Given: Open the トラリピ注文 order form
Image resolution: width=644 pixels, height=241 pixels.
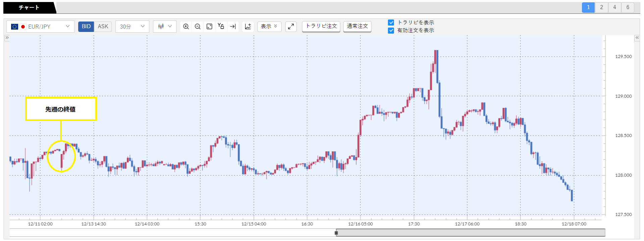Looking at the screenshot, I should pyautogui.click(x=321, y=27).
